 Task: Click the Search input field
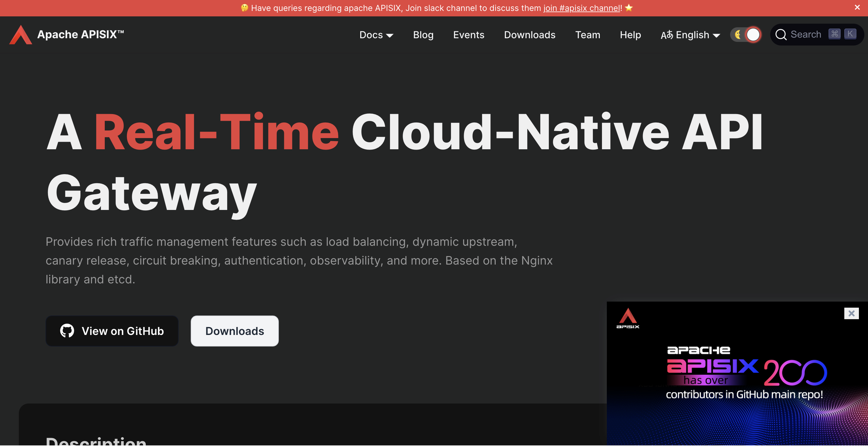coord(805,35)
